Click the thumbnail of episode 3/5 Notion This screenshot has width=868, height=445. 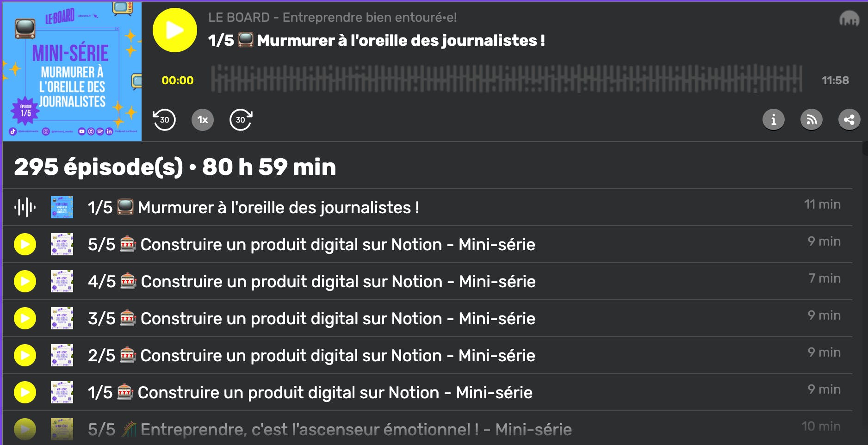[62, 318]
